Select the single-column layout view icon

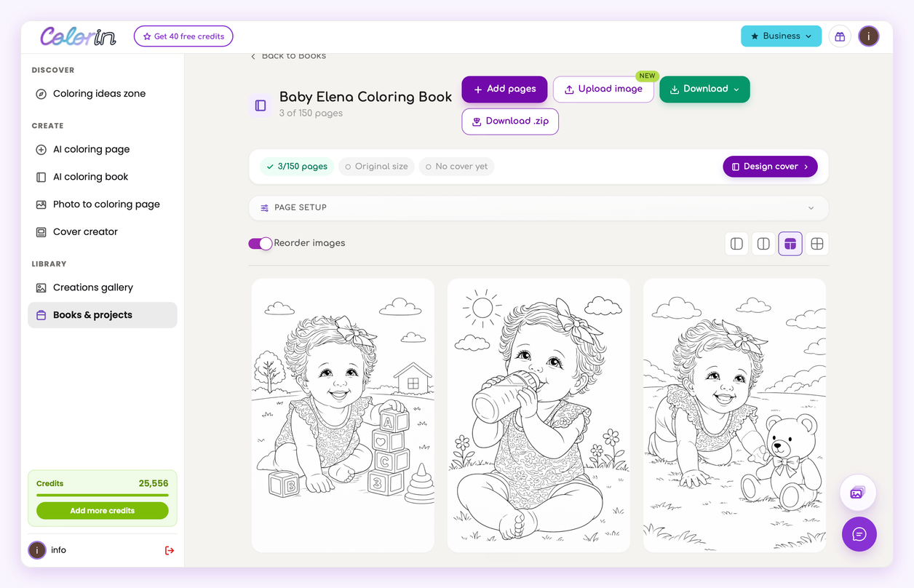tap(736, 244)
